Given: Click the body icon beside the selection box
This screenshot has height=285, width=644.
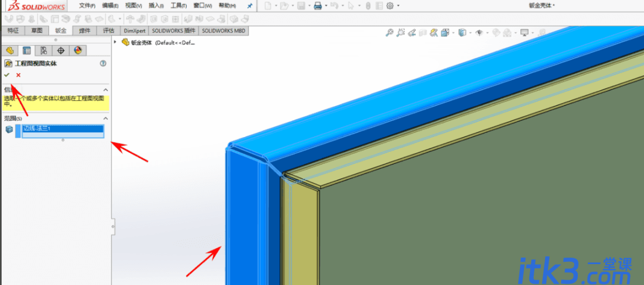Looking at the screenshot, I should point(9,130).
